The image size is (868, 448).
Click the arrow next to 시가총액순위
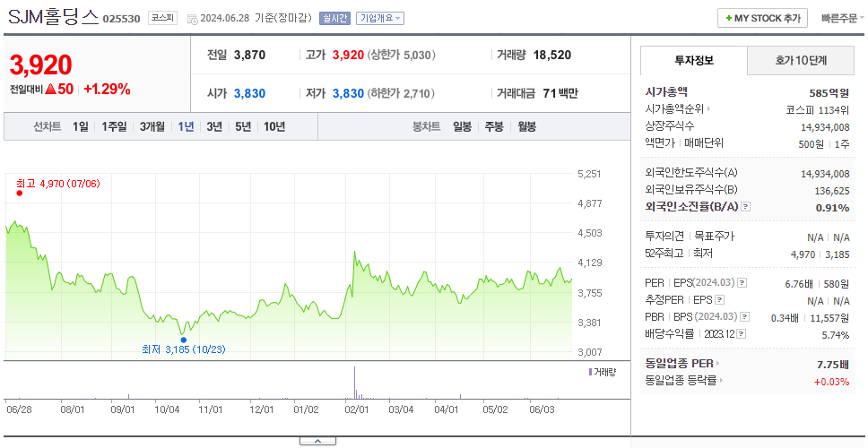(708, 109)
